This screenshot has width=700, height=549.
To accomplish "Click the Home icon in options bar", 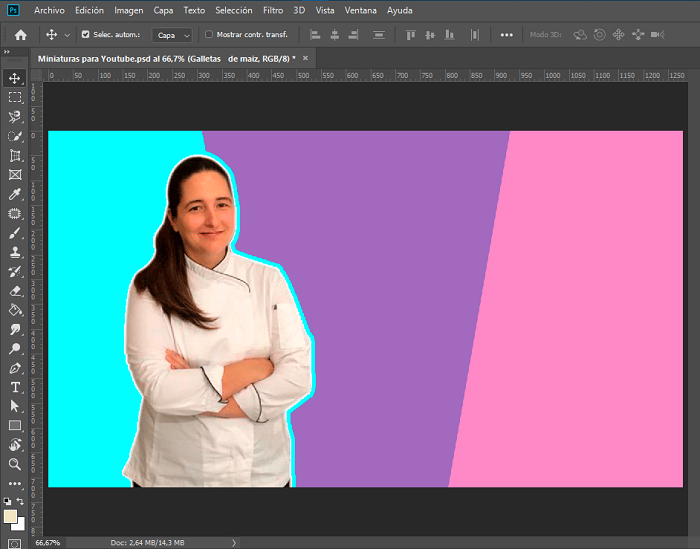I will click(21, 35).
